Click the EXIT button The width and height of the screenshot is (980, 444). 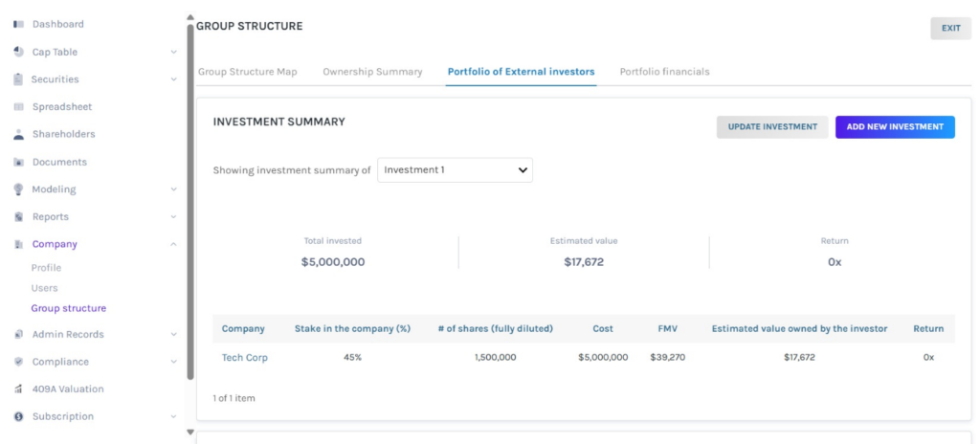pyautogui.click(x=950, y=28)
